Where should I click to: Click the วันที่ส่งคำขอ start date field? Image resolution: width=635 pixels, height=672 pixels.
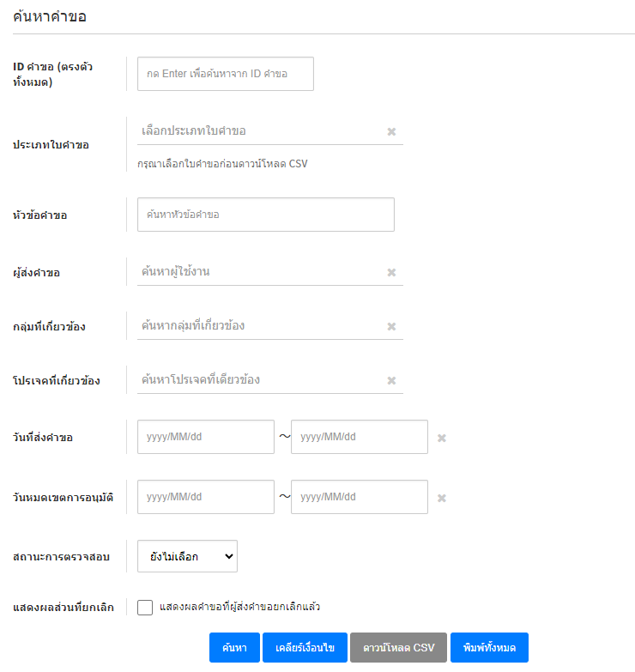point(205,437)
